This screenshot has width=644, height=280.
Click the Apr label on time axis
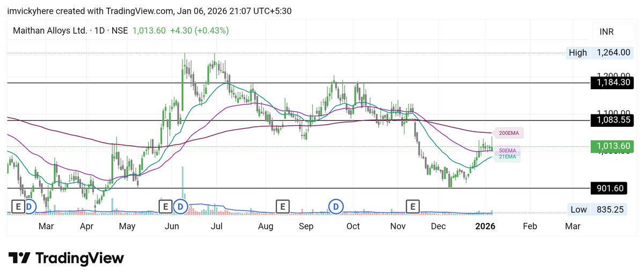point(87,226)
